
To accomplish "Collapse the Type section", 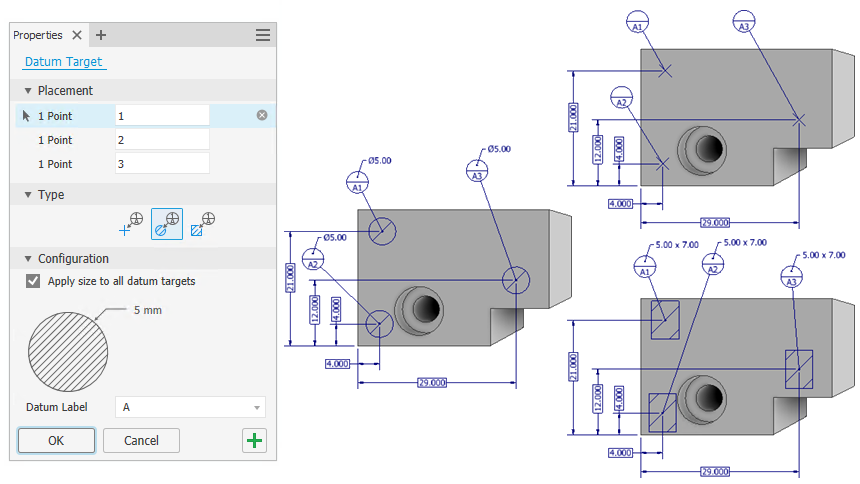I will point(28,195).
